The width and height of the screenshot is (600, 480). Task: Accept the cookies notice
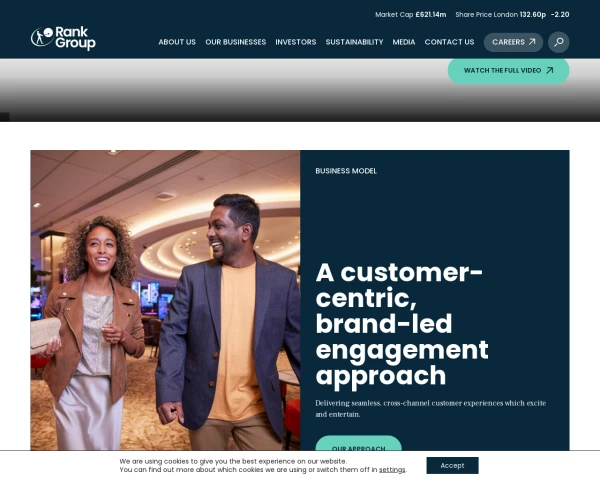(452, 465)
